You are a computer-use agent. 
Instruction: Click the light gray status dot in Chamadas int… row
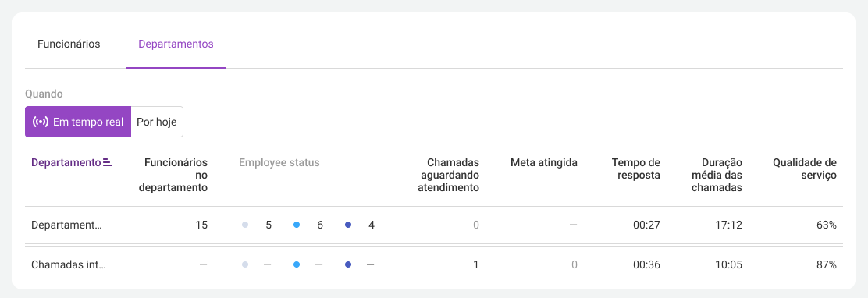tap(244, 264)
